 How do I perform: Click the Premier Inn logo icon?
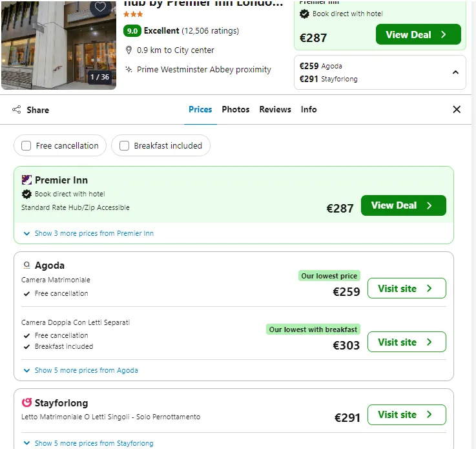[26, 180]
